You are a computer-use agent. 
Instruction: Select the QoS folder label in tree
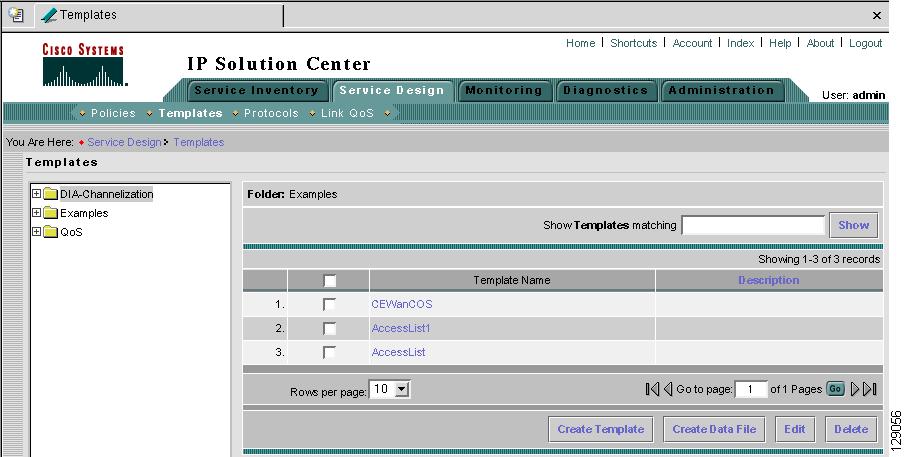[71, 232]
